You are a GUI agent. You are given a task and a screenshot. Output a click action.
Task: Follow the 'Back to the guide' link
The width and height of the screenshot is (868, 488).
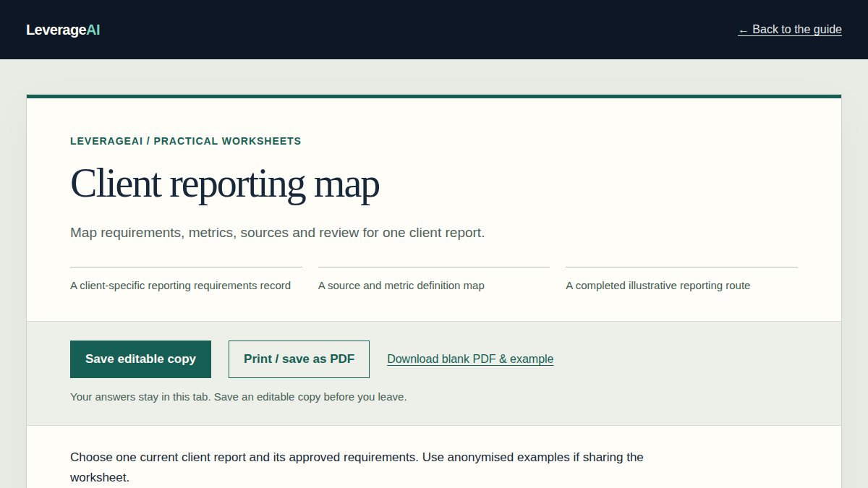[790, 30]
